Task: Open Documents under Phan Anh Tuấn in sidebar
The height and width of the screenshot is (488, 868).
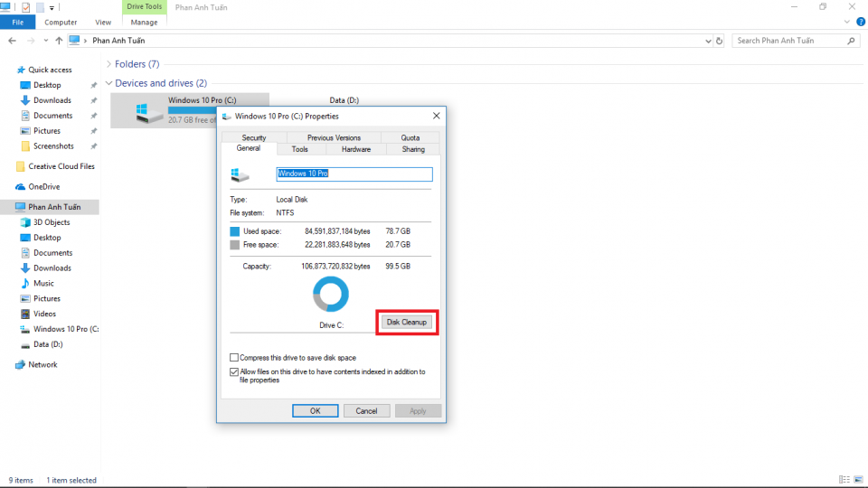Action: (52, 253)
